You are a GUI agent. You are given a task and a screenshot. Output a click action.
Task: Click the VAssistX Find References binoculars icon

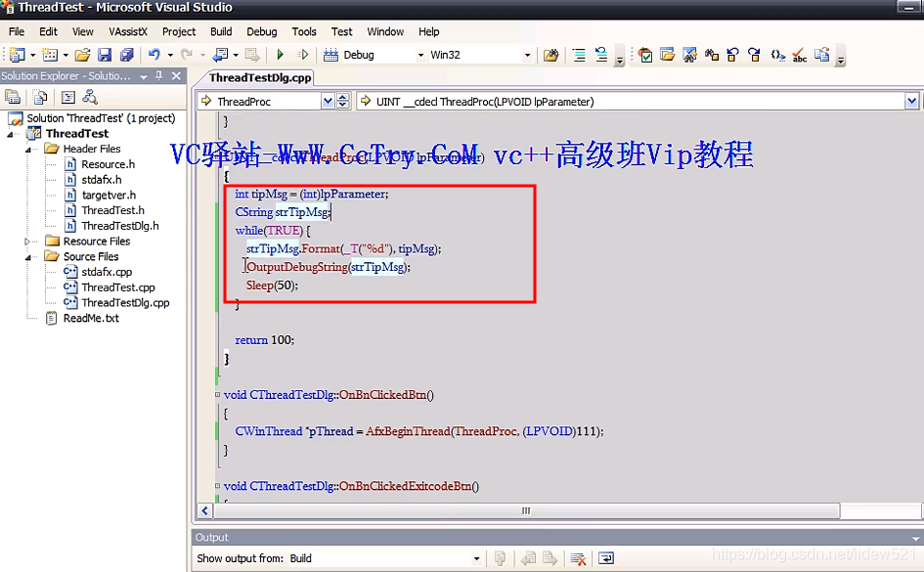tap(711, 56)
